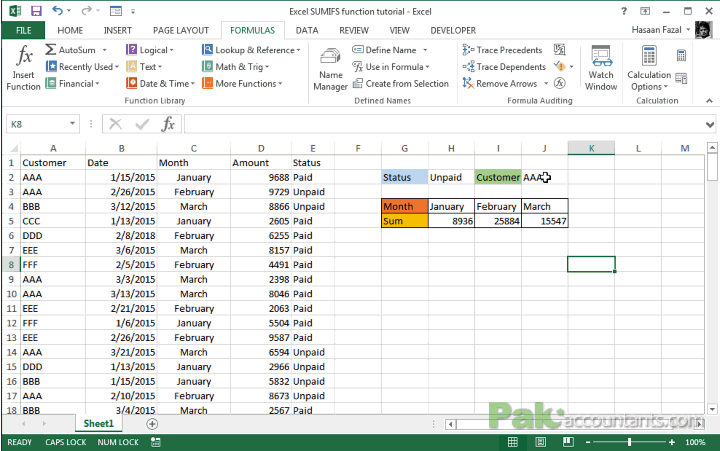Image resolution: width=720 pixels, height=451 pixels.
Task: Open Define Name dropdown arrow
Action: click(x=425, y=50)
